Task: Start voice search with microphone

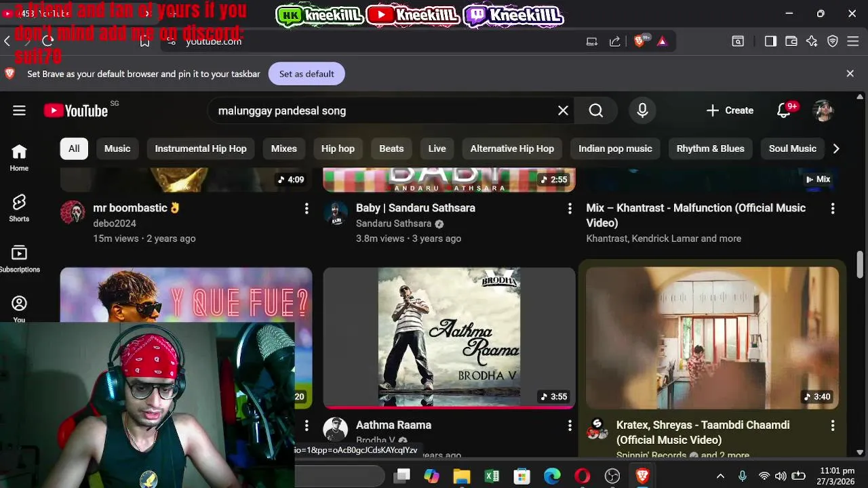Action: [642, 110]
